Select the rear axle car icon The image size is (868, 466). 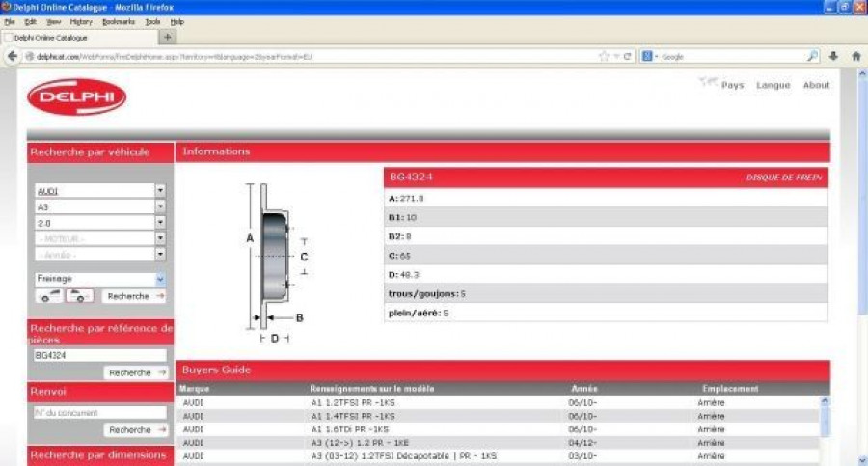tap(80, 296)
